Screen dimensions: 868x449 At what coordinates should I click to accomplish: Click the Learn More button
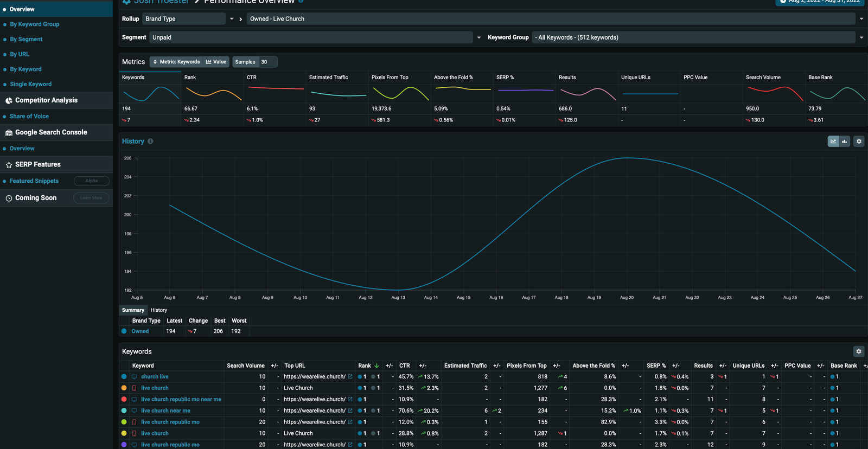pyautogui.click(x=91, y=198)
